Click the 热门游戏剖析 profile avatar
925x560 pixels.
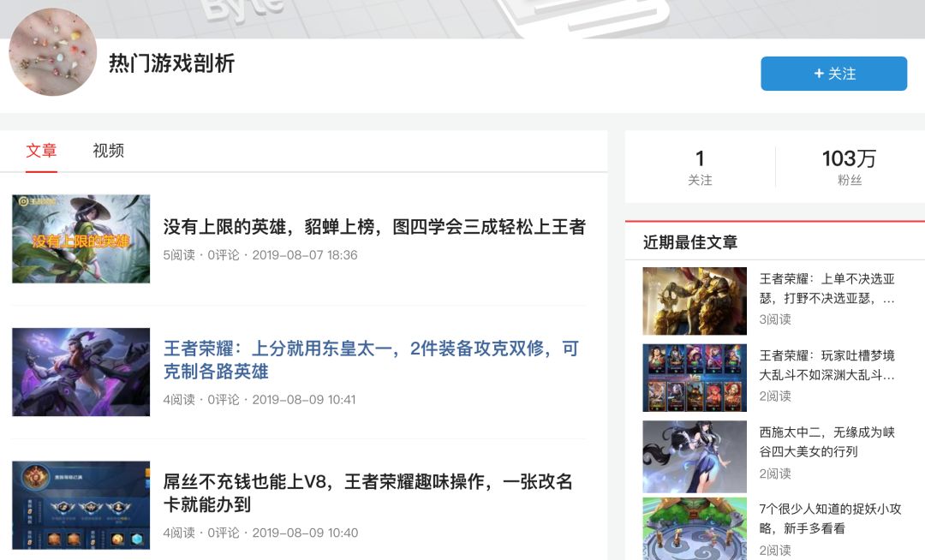point(52,52)
